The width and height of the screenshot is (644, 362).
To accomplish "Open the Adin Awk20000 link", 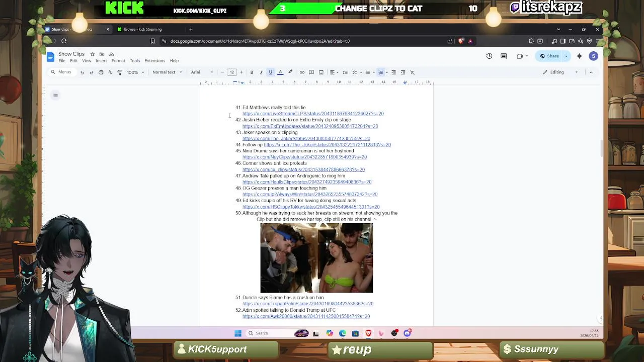I will click(x=306, y=316).
